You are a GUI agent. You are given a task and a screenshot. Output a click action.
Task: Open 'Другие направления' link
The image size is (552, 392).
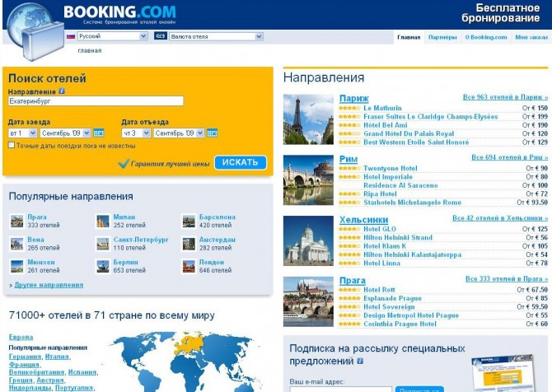point(49,285)
